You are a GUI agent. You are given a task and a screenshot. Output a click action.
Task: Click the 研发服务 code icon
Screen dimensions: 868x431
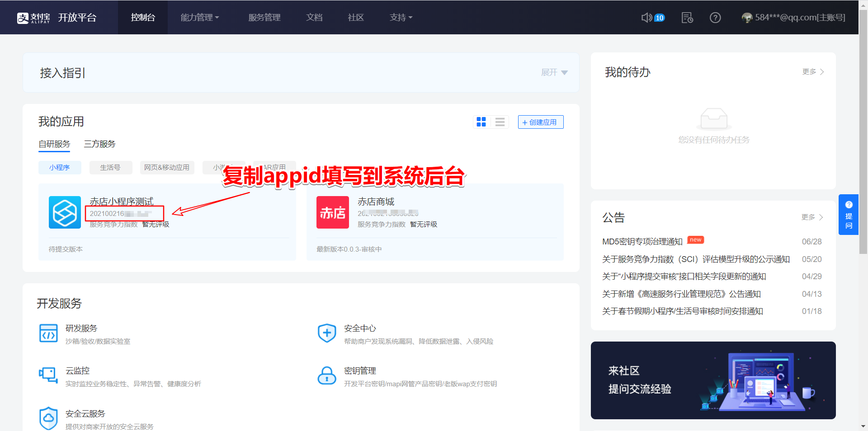click(48, 333)
